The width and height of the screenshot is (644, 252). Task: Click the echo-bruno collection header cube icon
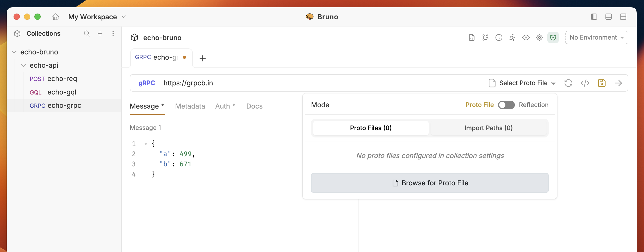click(x=134, y=38)
